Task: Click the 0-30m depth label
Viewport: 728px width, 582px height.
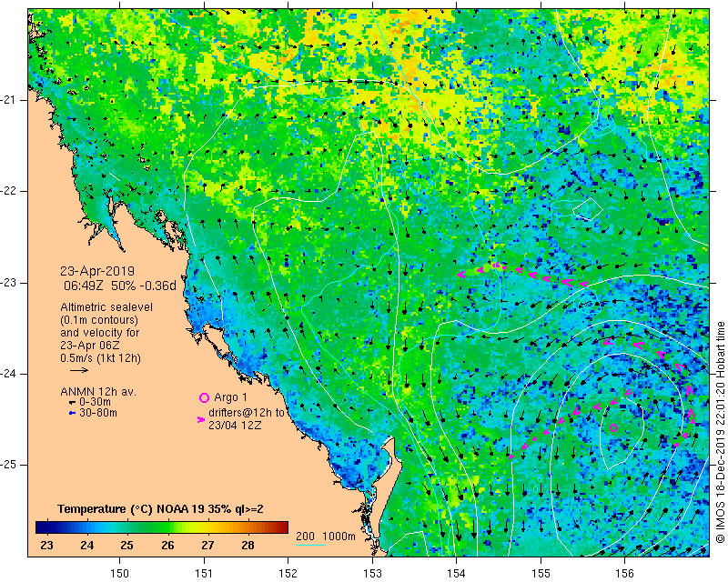Action: click(95, 402)
